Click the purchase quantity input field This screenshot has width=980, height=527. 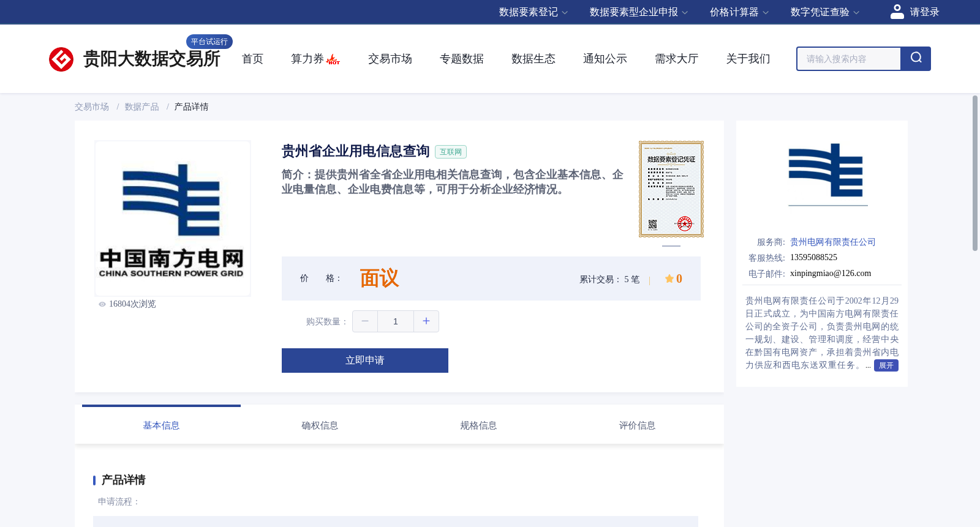pyautogui.click(x=396, y=321)
